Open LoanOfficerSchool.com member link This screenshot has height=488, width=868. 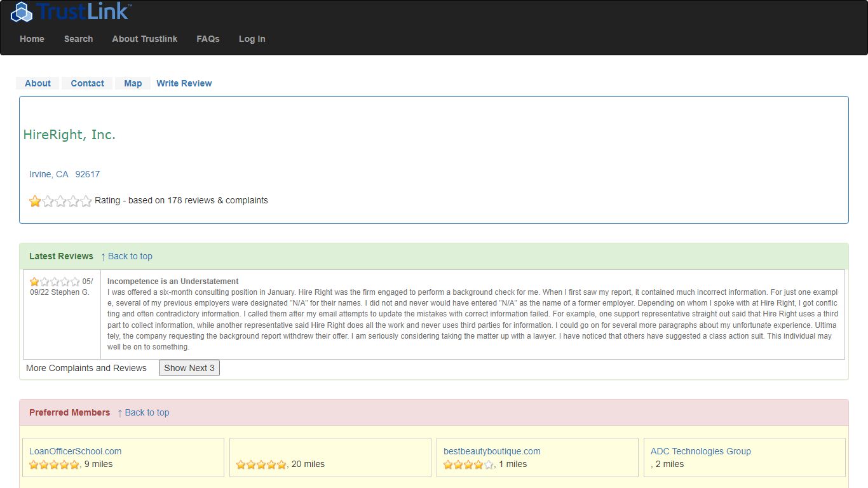point(75,451)
